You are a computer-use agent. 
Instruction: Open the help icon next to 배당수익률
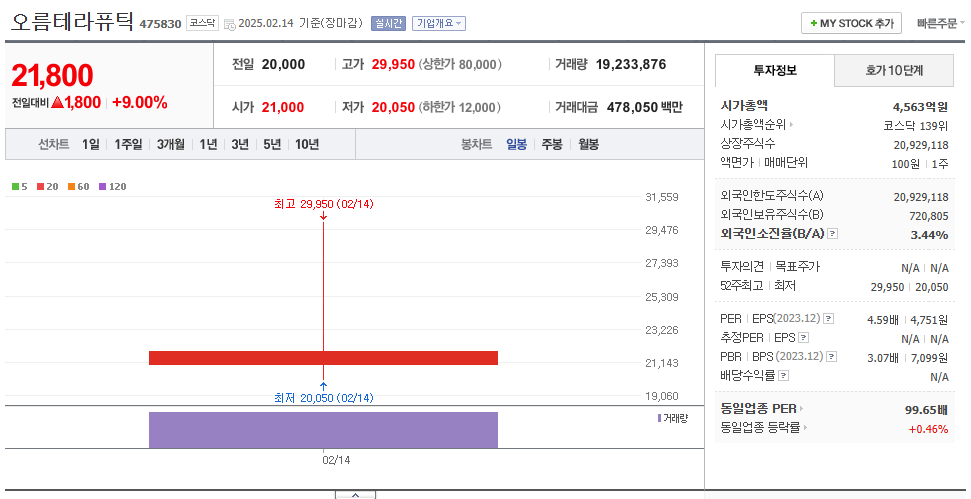coord(783,376)
